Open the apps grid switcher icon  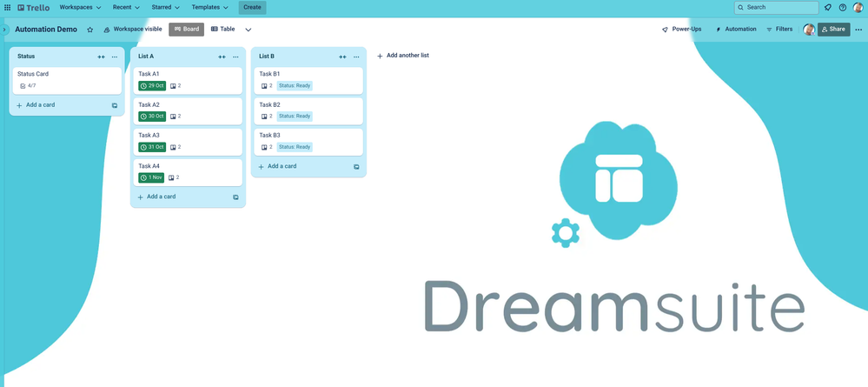tap(7, 8)
